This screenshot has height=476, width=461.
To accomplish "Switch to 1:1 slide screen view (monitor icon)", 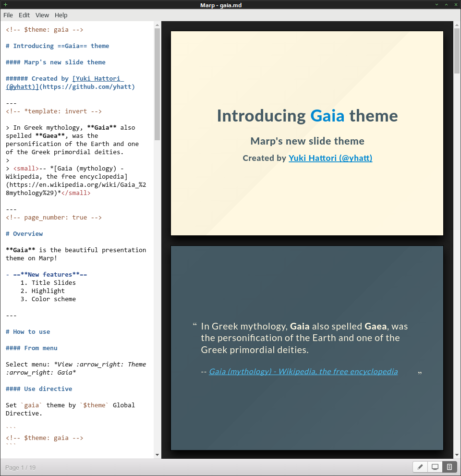I will 435,467.
